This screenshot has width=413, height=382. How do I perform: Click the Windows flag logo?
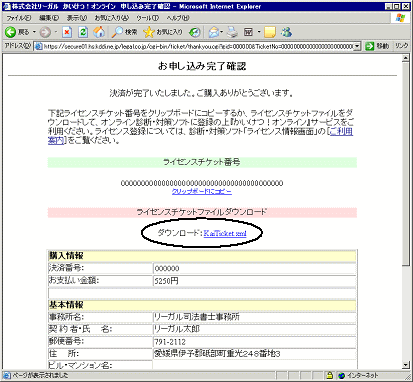point(401,18)
